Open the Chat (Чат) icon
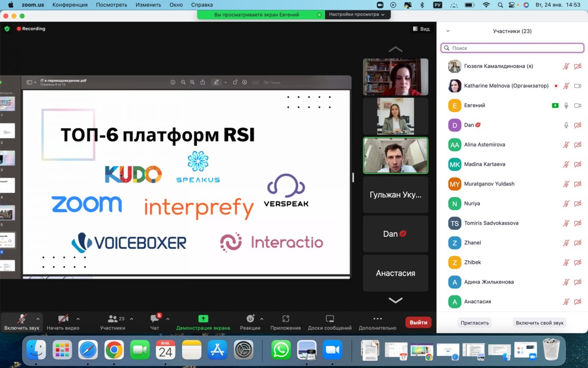The height and width of the screenshot is (368, 588). click(x=155, y=319)
